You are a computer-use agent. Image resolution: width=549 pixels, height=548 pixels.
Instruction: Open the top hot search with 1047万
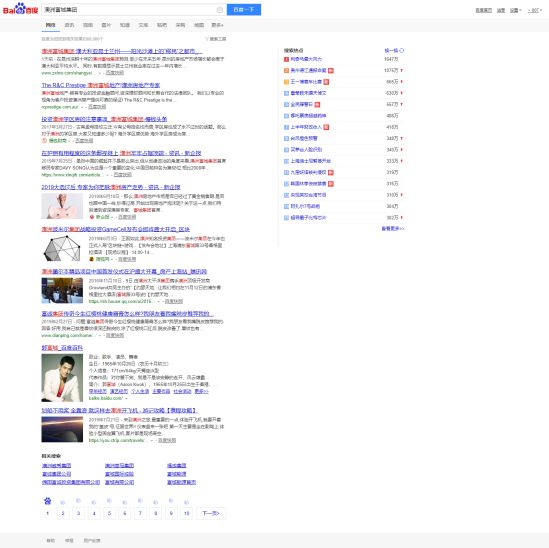[x=306, y=59]
